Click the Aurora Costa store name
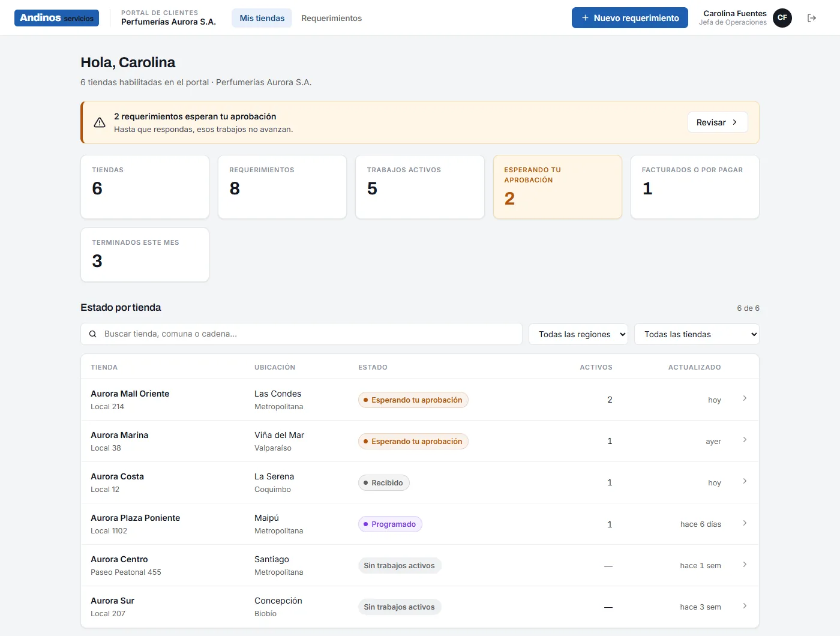 click(118, 476)
